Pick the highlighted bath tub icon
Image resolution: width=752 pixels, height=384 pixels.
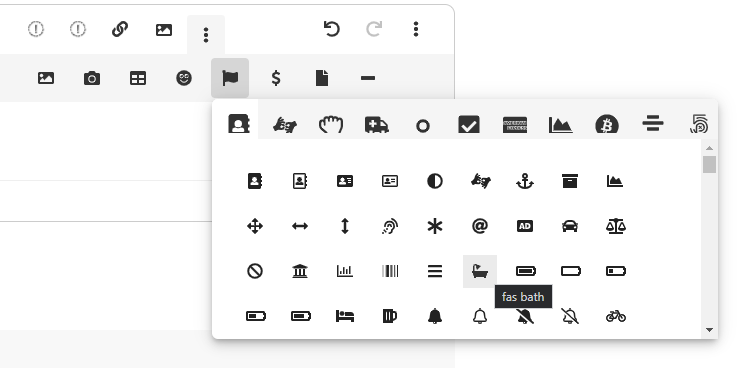tap(480, 271)
